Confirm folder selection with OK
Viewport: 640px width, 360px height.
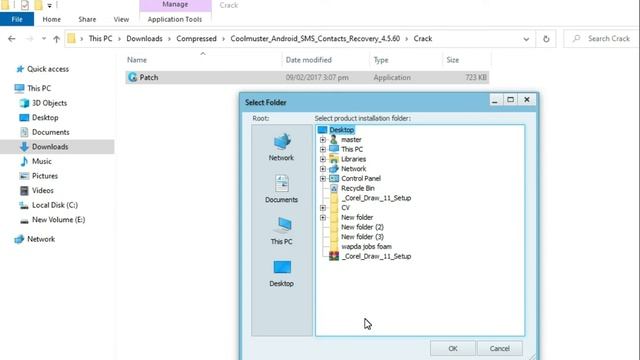click(453, 349)
